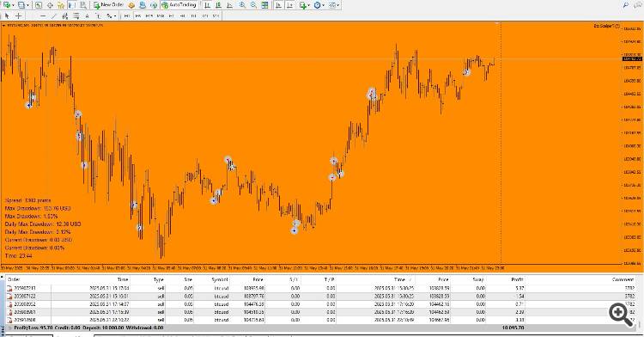
Task: Select the text 'A' tool
Action: [87, 15]
